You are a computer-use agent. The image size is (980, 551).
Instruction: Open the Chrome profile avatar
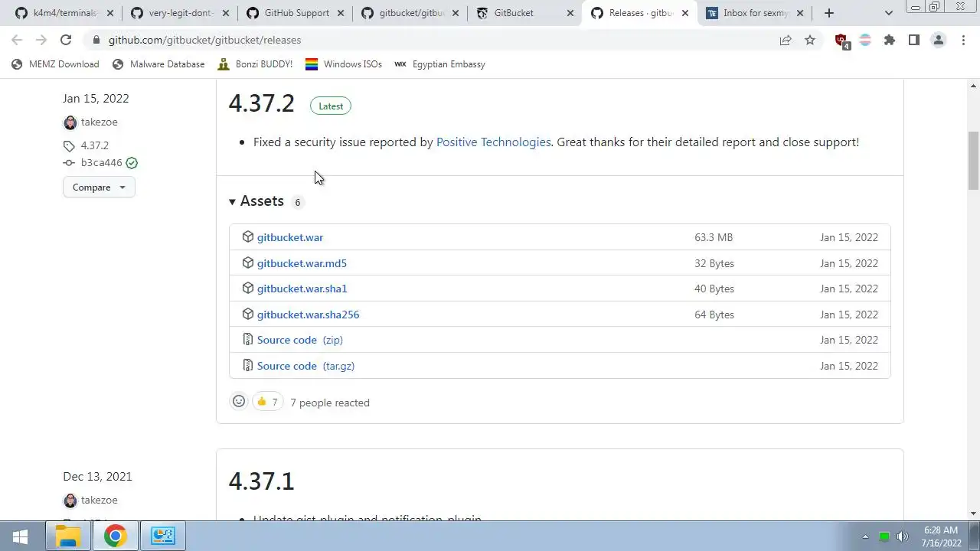coord(939,40)
